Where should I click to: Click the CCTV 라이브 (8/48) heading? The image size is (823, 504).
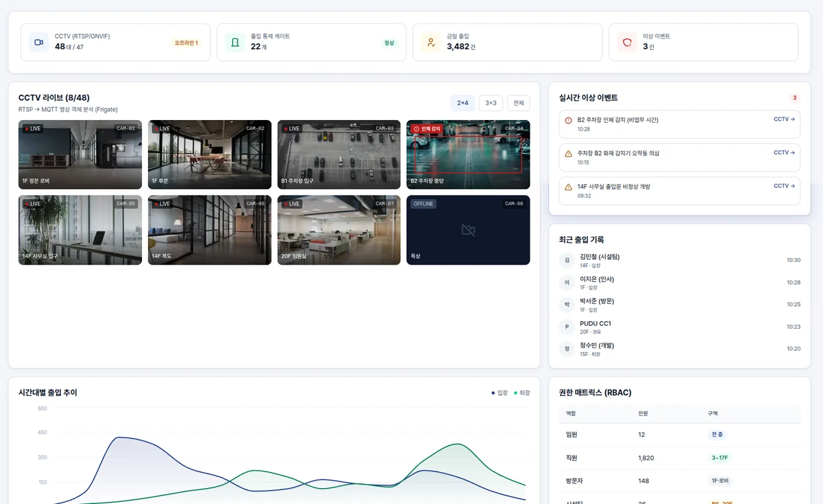[54, 98]
